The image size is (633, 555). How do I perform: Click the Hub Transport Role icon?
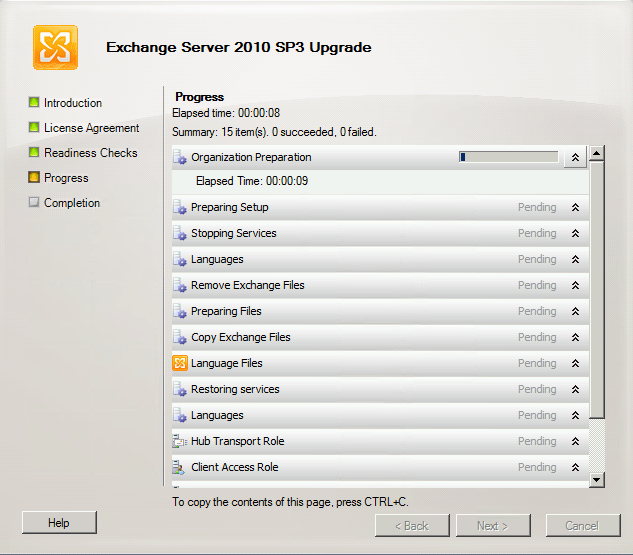180,441
